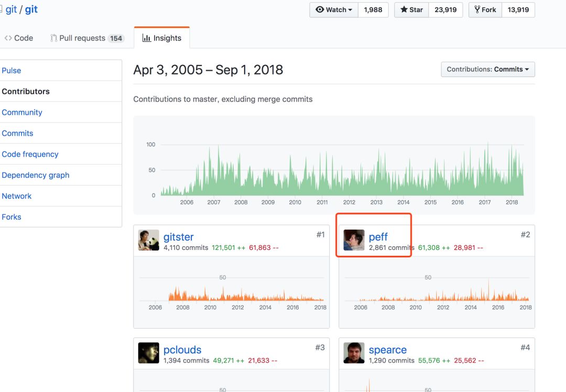Open the Community section
566x392 pixels.
(x=61, y=112)
